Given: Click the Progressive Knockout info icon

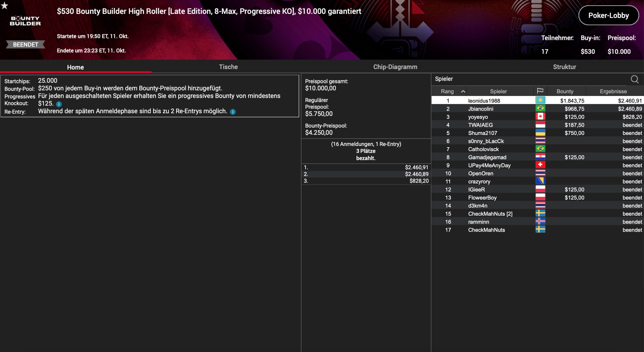Looking at the screenshot, I should 59,104.
